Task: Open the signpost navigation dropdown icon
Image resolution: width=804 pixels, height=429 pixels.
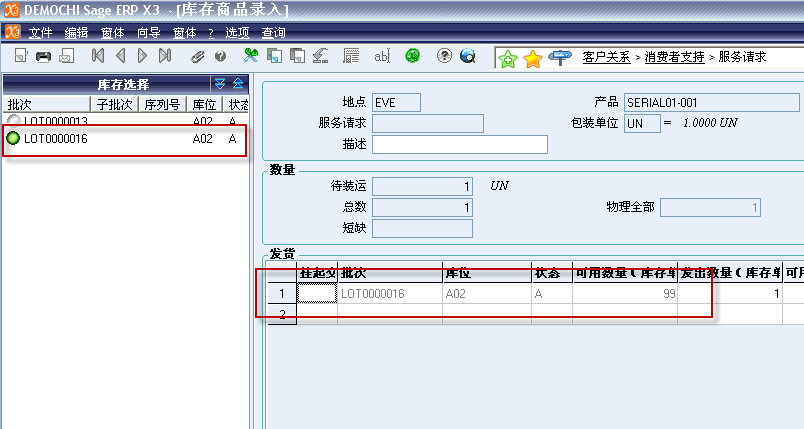Action: 561,58
